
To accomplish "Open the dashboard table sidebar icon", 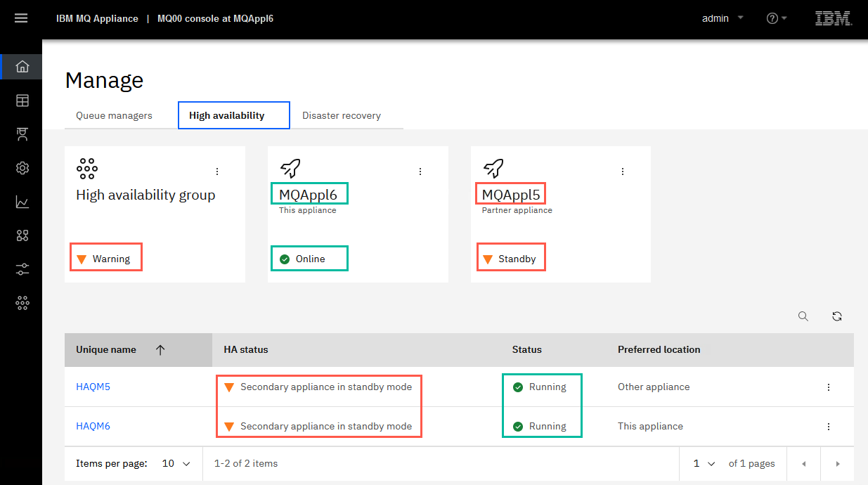I will (22, 101).
